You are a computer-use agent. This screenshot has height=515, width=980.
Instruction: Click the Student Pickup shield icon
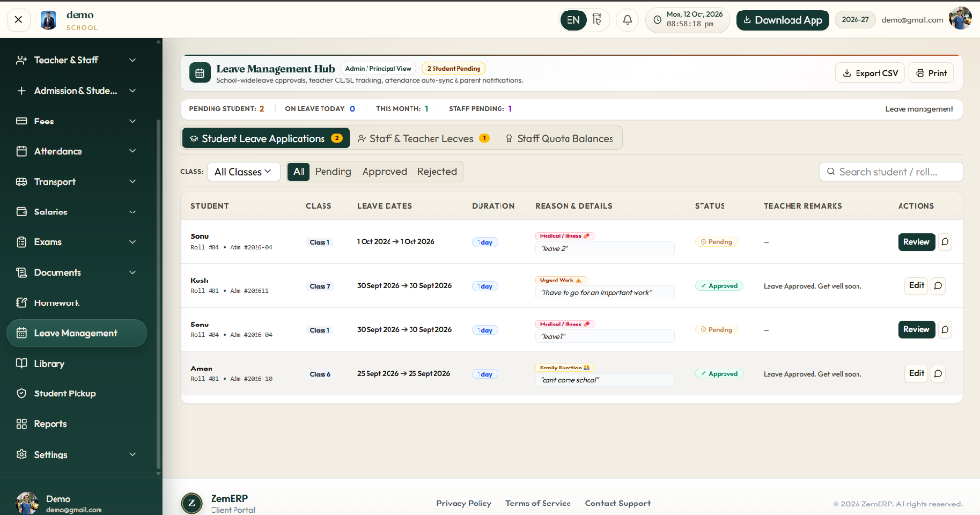21,393
